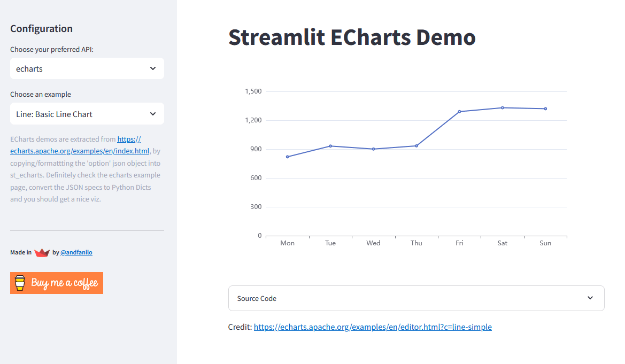This screenshot has width=625, height=364.
Task: Click the Buy me a coffee button
Action: point(57,283)
